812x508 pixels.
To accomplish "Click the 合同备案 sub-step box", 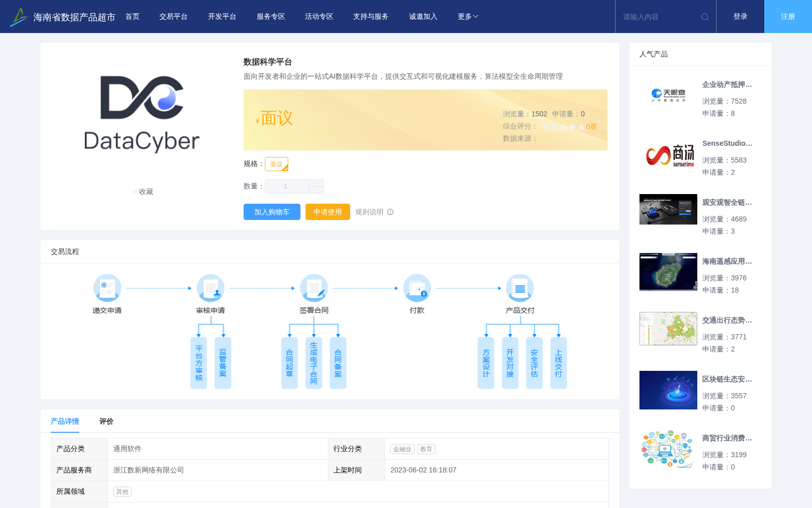I will click(x=338, y=363).
